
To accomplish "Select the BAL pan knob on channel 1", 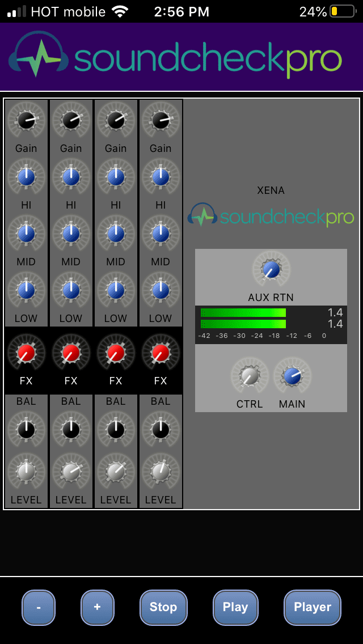I will (26, 430).
